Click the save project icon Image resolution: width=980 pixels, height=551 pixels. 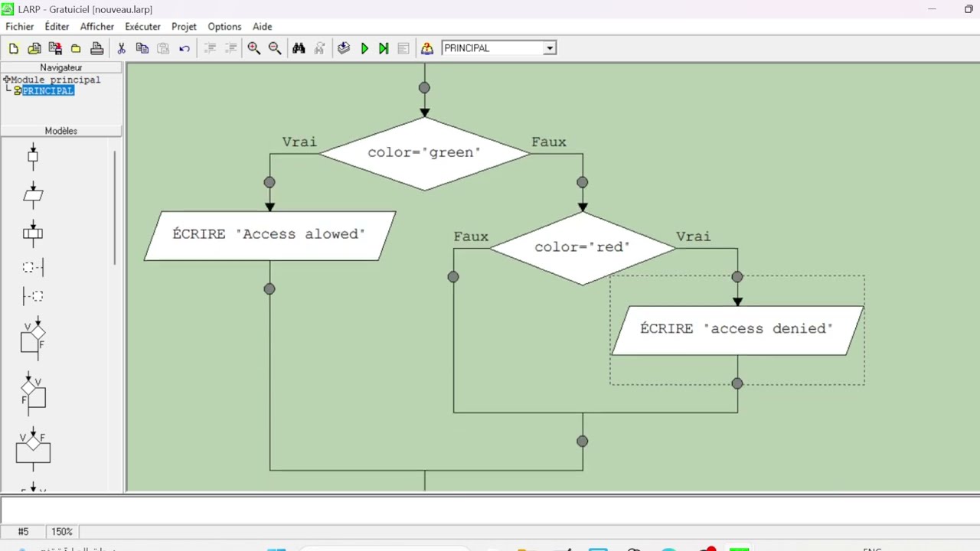[55, 48]
